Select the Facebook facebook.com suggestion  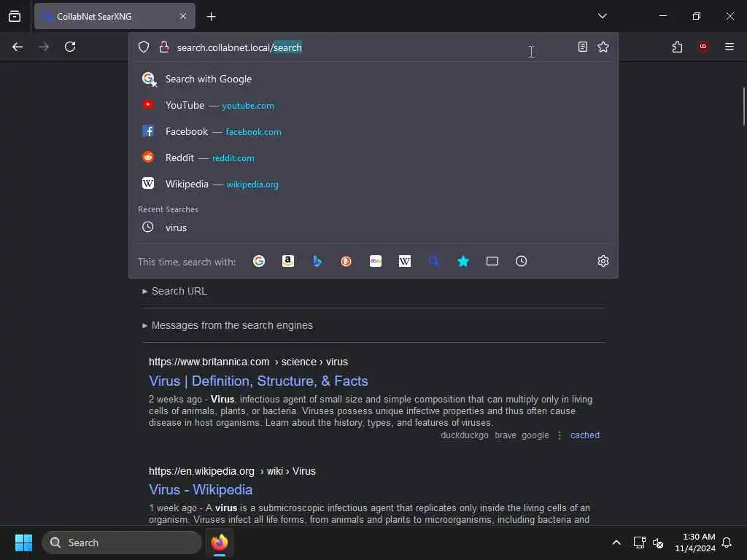pos(373,131)
